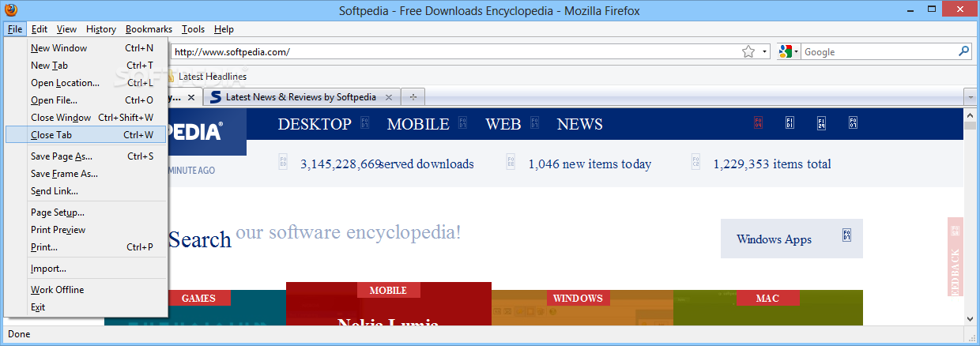Click the Google search engine icon
Image resolution: width=980 pixels, height=346 pixels.
[x=785, y=51]
